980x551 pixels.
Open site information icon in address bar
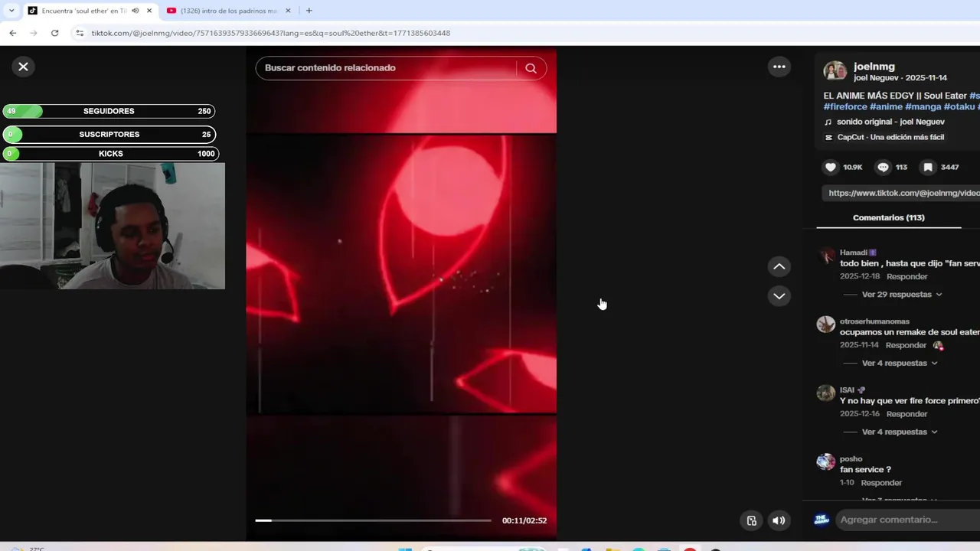(x=80, y=33)
